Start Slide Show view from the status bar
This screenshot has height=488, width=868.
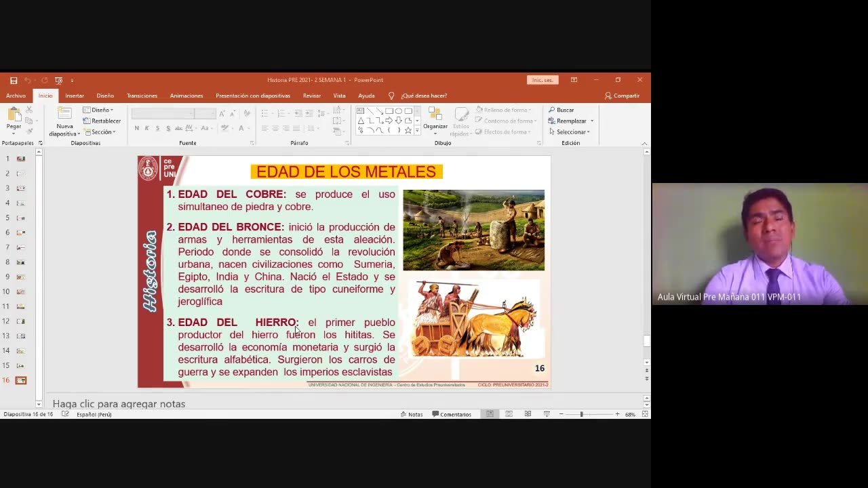coord(547,414)
